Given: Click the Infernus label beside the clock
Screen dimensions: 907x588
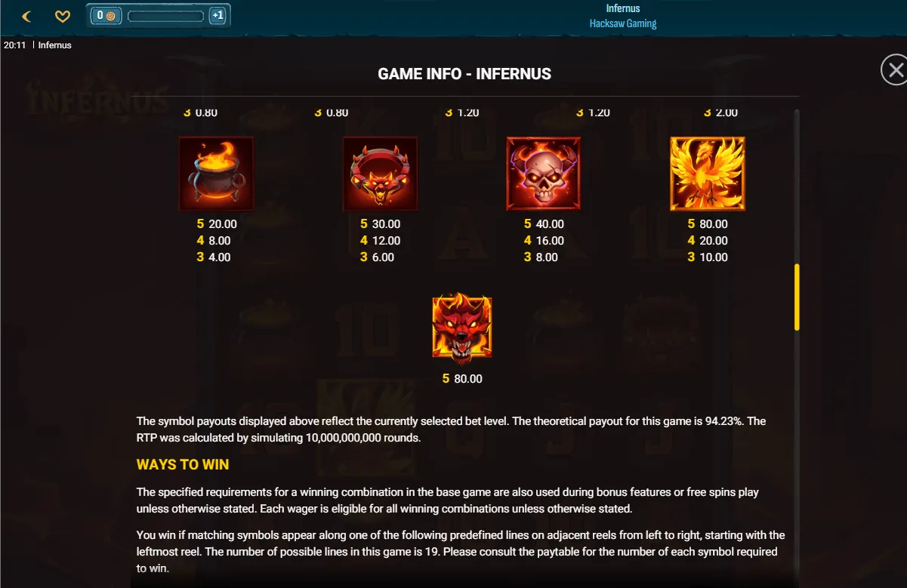Looking at the screenshot, I should [x=55, y=45].
